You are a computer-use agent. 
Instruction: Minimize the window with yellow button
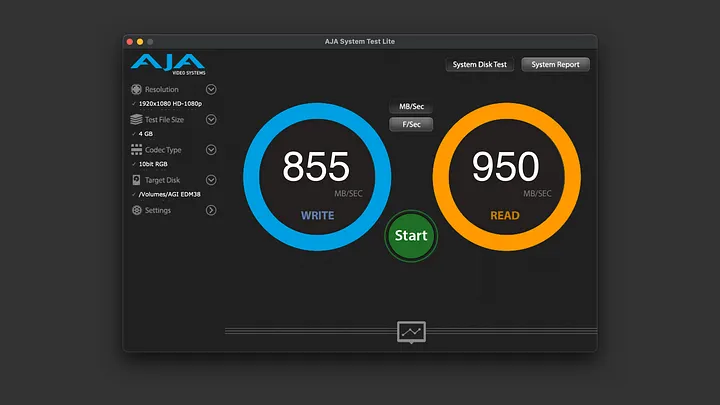tap(140, 42)
